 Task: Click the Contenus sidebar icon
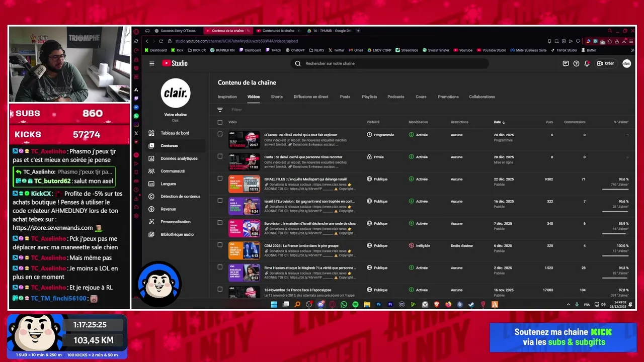(151, 146)
